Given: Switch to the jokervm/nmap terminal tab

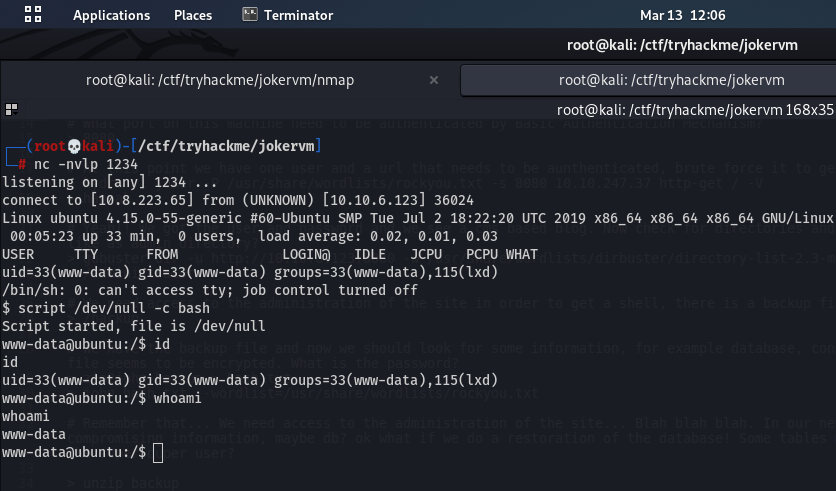Looking at the screenshot, I should [220, 80].
